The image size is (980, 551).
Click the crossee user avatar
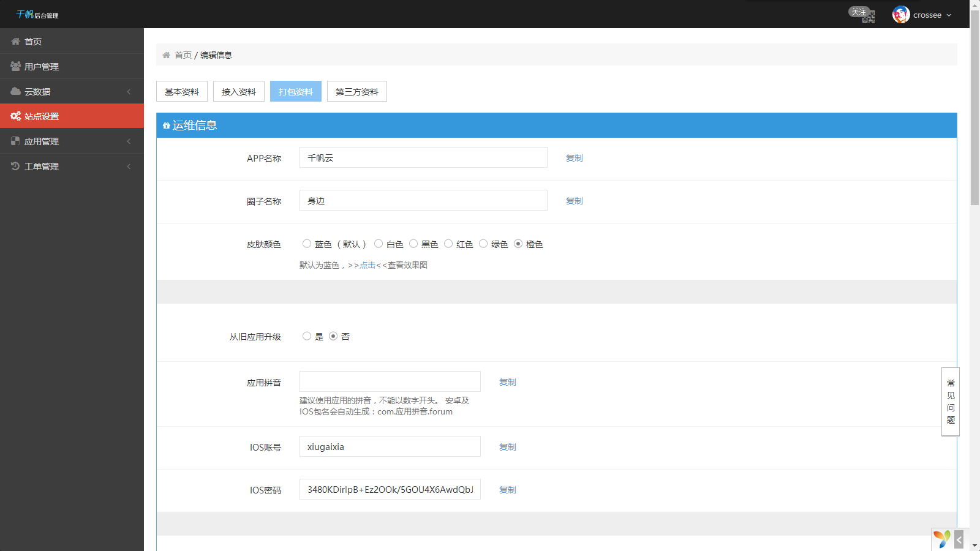point(901,15)
